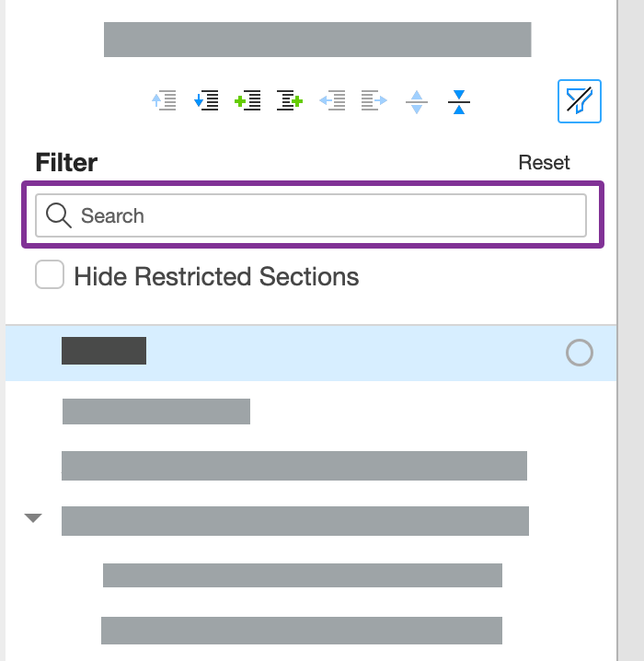
Task: Click the add-section icon with right green plus
Action: click(x=291, y=100)
